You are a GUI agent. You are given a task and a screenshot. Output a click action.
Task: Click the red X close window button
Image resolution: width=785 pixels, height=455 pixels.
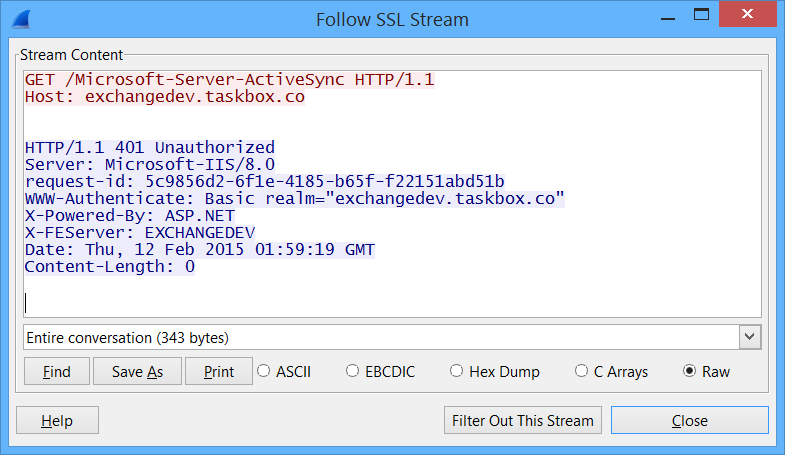pyautogui.click(x=747, y=14)
